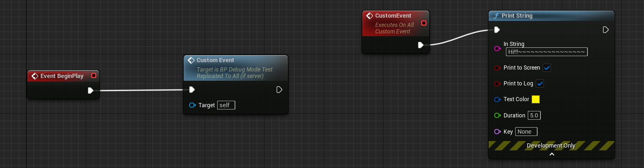Click the Key name pin

pyautogui.click(x=497, y=131)
